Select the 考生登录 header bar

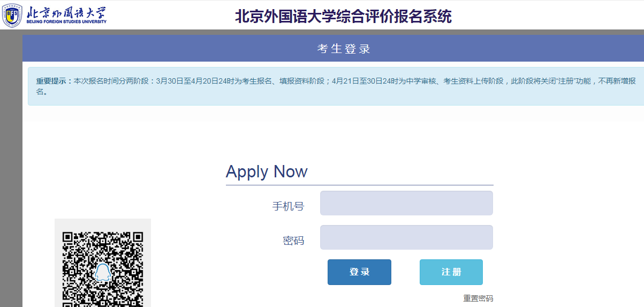[x=333, y=49]
